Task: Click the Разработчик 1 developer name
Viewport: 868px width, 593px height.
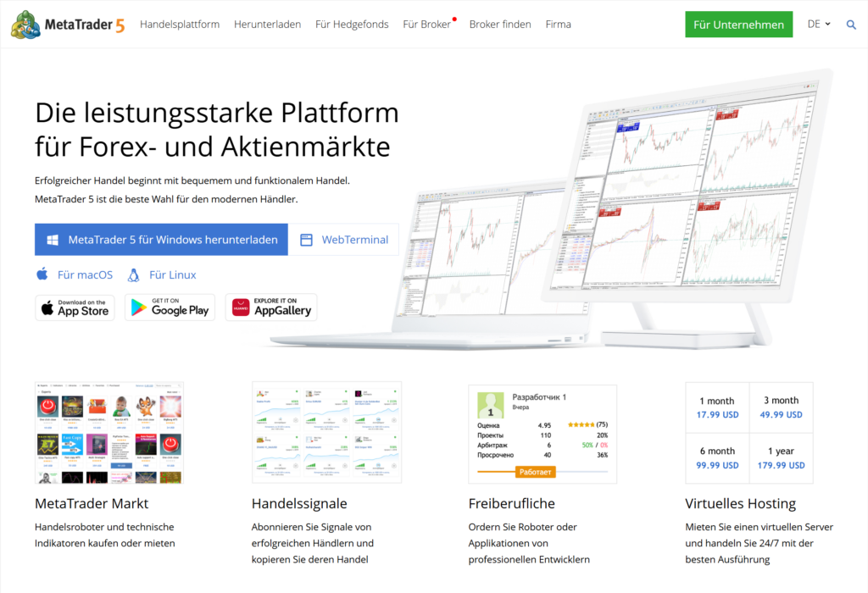Action: 539,396
